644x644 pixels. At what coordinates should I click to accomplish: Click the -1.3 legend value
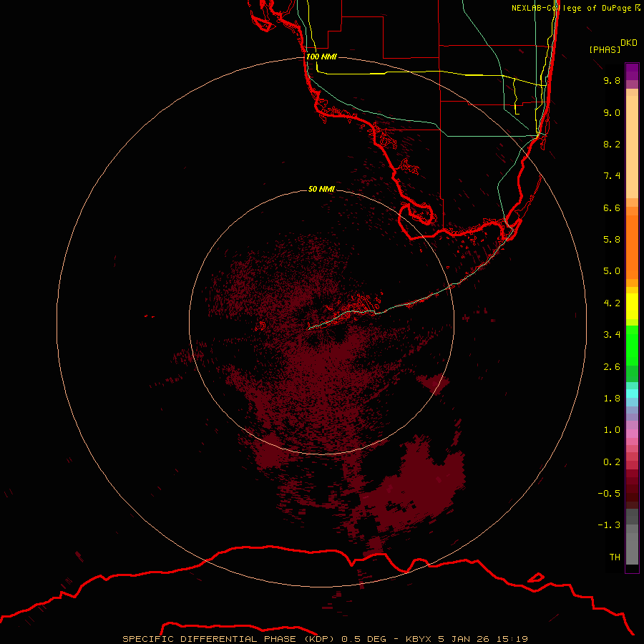tap(609, 525)
